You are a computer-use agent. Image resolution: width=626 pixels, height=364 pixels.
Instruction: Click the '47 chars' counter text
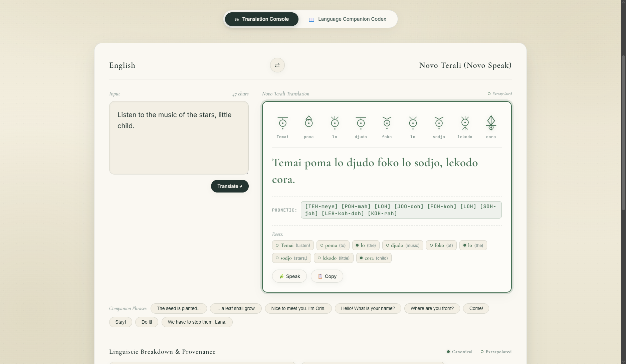point(240,94)
